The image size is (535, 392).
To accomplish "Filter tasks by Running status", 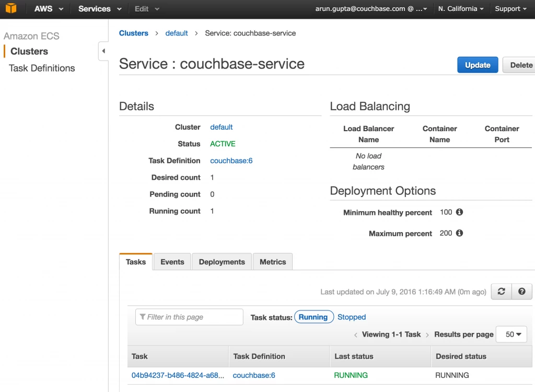I will pyautogui.click(x=313, y=317).
